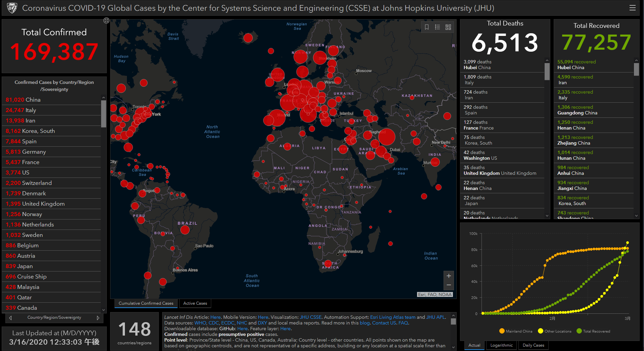Open the GitHub 'Here' link
644x351 pixels.
click(242, 329)
